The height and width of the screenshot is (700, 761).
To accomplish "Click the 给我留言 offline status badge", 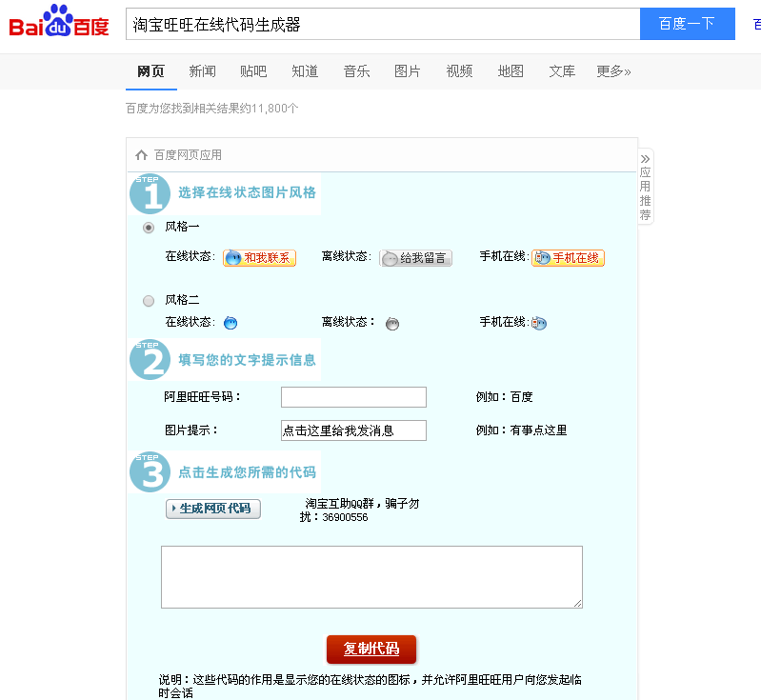I will pos(415,258).
